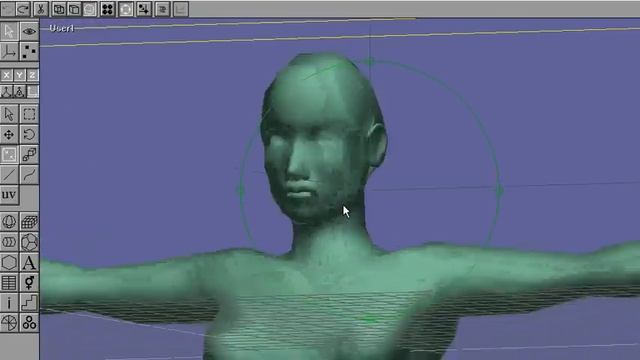Select the dashed rectangle marquee tool
640x360 pixels.
(29, 114)
